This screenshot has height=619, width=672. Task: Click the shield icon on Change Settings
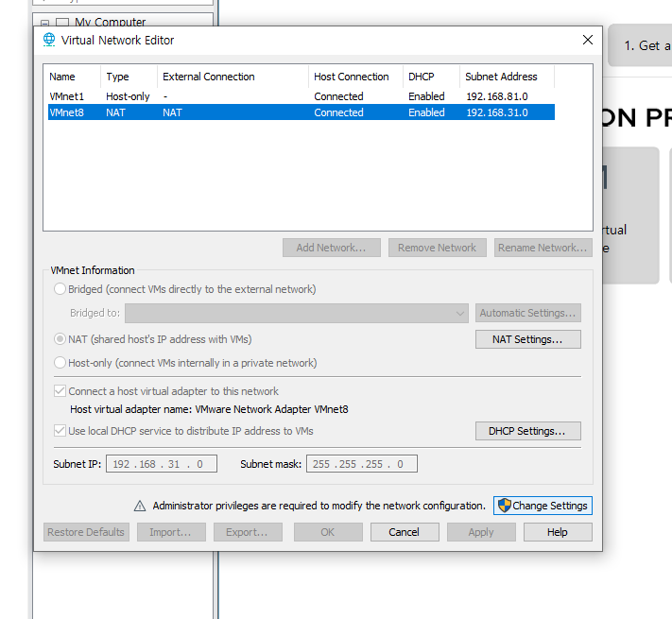pyautogui.click(x=505, y=506)
